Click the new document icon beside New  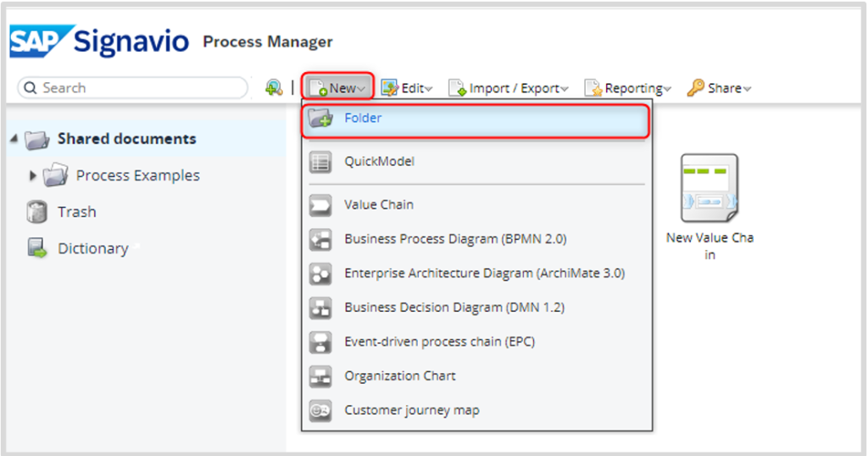coord(319,88)
